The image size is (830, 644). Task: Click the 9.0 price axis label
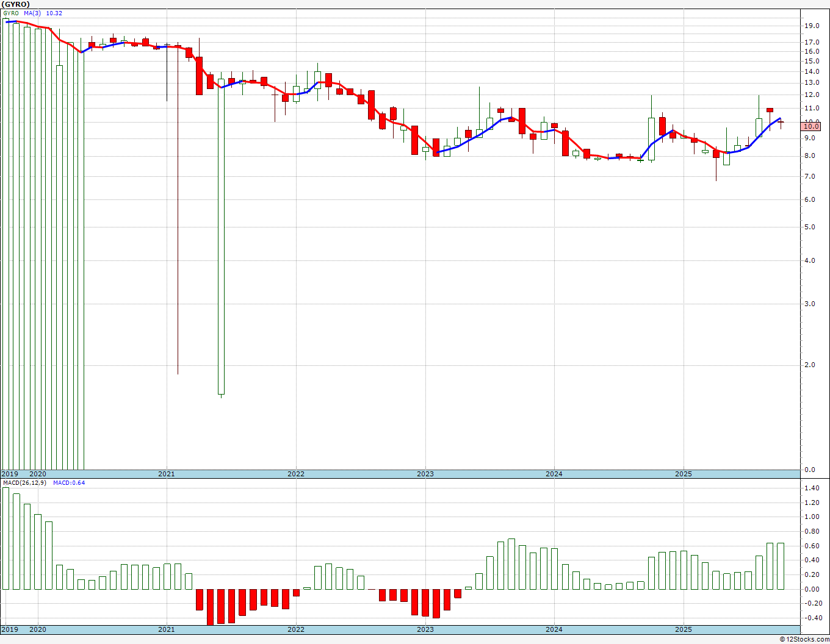tap(810, 138)
